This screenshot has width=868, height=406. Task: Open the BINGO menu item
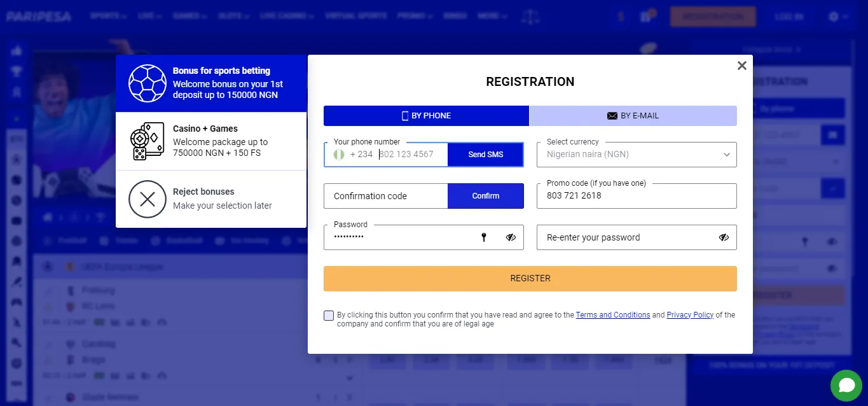click(455, 16)
